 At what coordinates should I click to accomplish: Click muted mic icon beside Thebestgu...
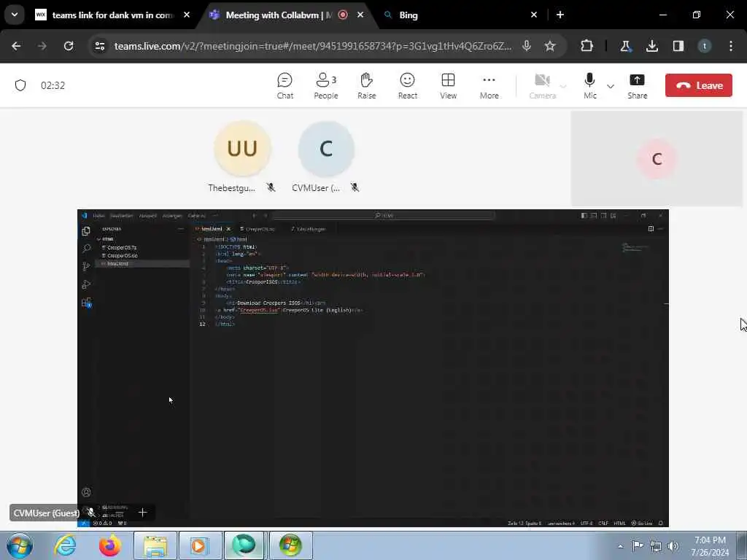pyautogui.click(x=271, y=187)
